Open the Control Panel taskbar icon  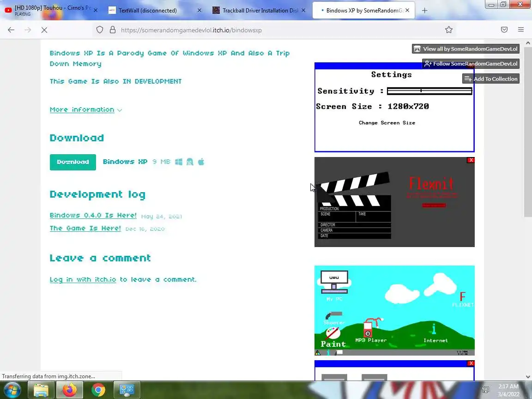click(127, 390)
